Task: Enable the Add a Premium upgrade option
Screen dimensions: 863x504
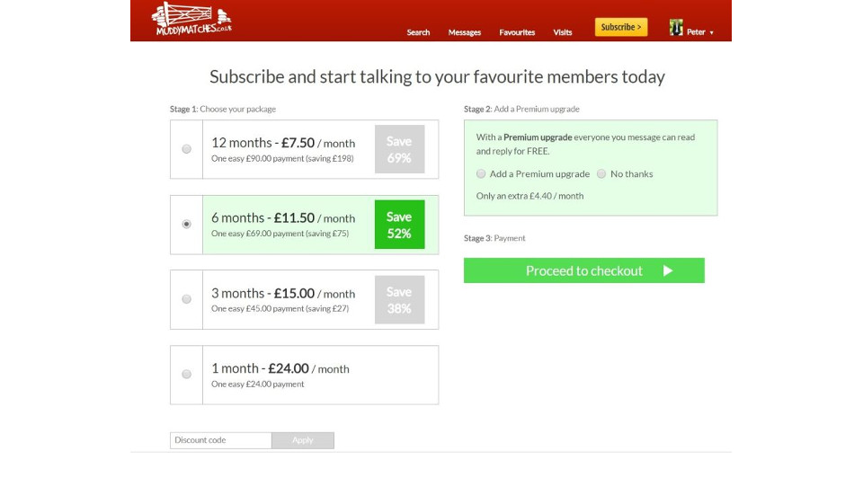Action: click(481, 174)
